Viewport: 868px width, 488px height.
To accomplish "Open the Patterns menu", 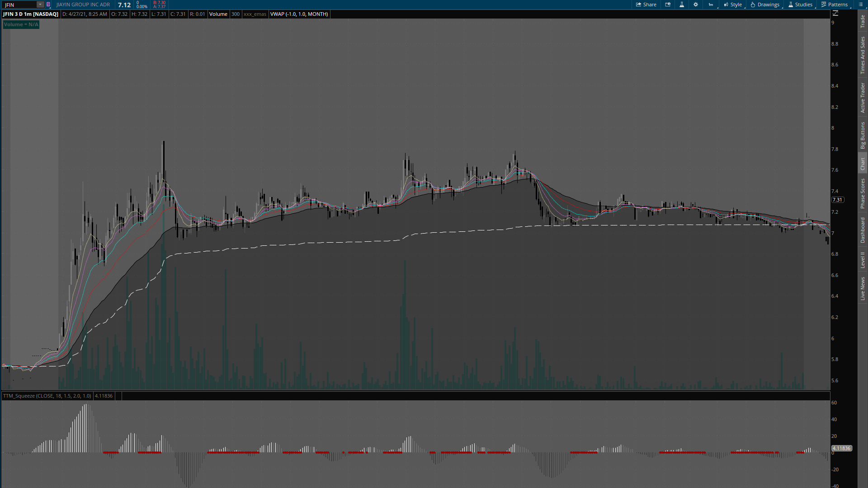I will click(x=835, y=5).
